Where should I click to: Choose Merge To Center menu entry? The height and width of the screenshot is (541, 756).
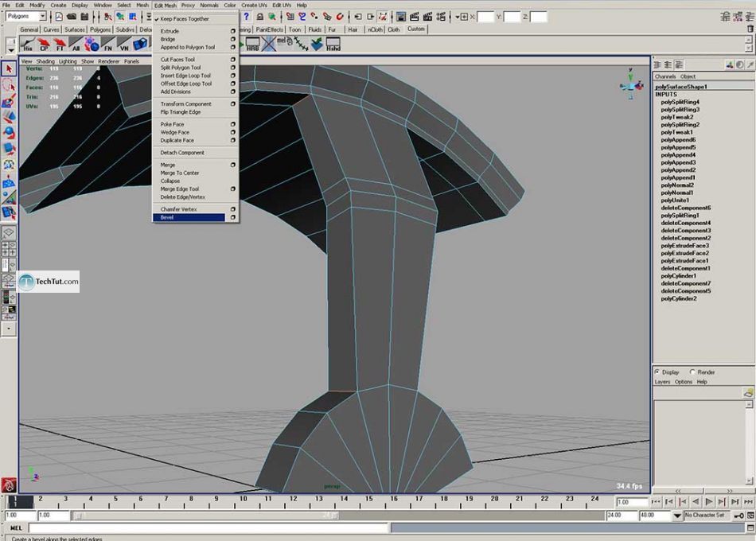pyautogui.click(x=179, y=173)
